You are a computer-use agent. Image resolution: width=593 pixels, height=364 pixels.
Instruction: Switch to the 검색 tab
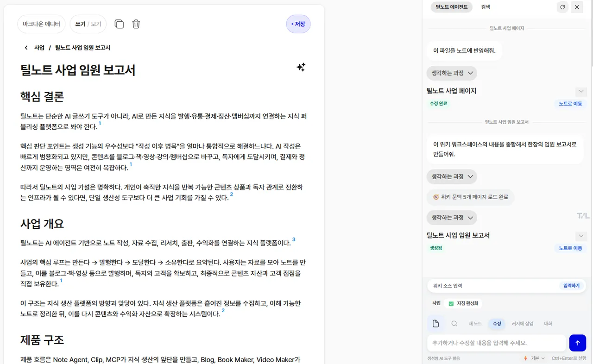[x=486, y=7]
